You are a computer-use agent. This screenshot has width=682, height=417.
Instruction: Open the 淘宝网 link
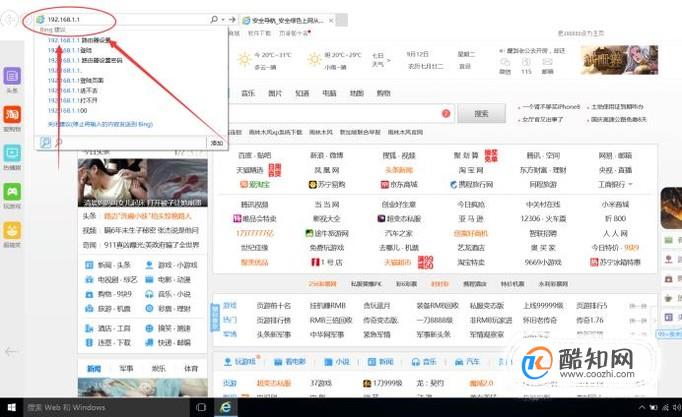(x=471, y=170)
